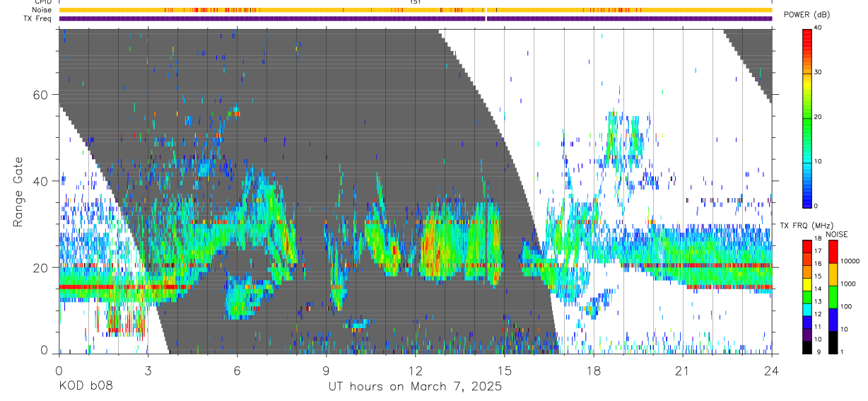Click the red top of the power colorbar

coord(807,33)
